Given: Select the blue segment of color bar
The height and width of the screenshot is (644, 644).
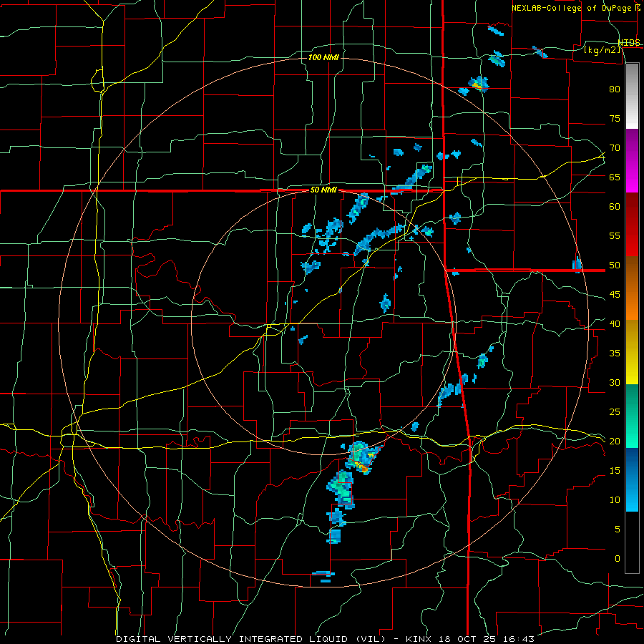Looking at the screenshot, I should coord(632,479).
